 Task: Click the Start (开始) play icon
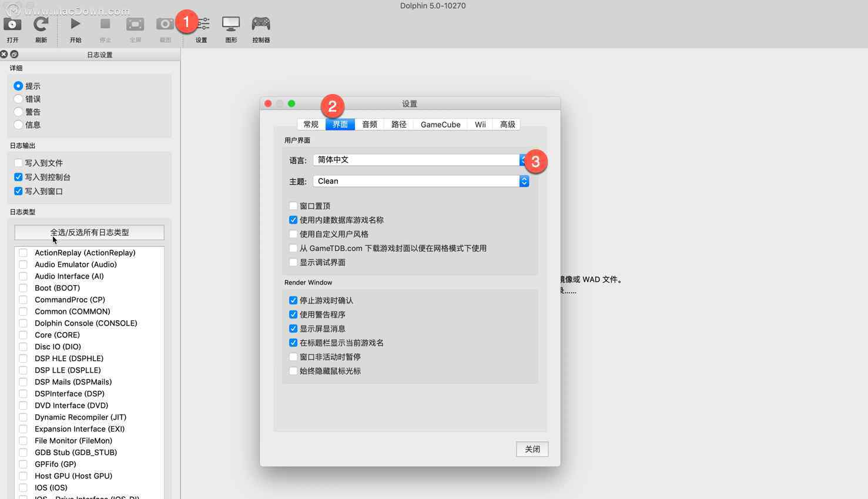point(75,24)
